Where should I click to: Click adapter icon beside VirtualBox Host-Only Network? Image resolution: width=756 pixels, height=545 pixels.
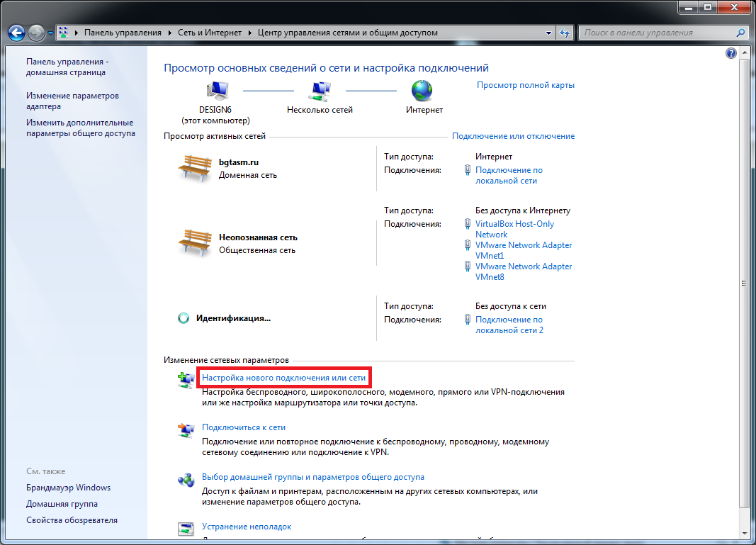(x=467, y=224)
